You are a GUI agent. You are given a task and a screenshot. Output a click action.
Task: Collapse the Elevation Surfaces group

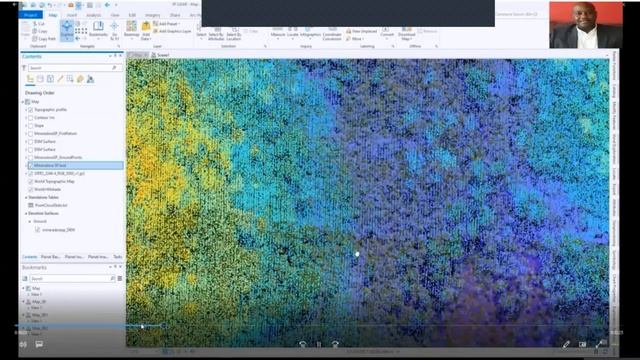(x=26, y=213)
